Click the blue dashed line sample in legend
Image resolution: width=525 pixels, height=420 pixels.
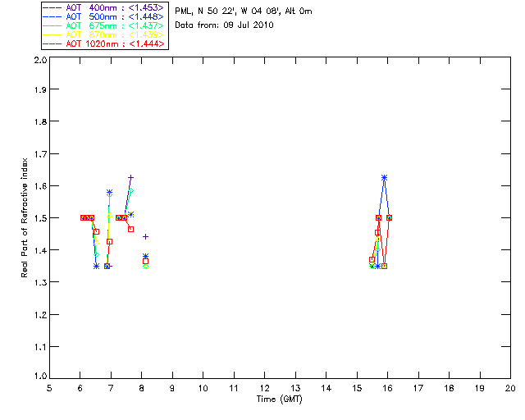tap(52, 16)
